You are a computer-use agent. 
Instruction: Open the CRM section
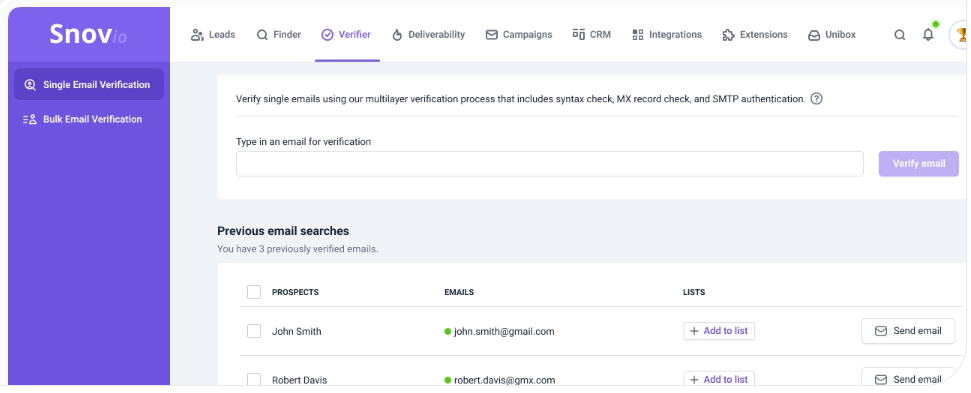[591, 35]
